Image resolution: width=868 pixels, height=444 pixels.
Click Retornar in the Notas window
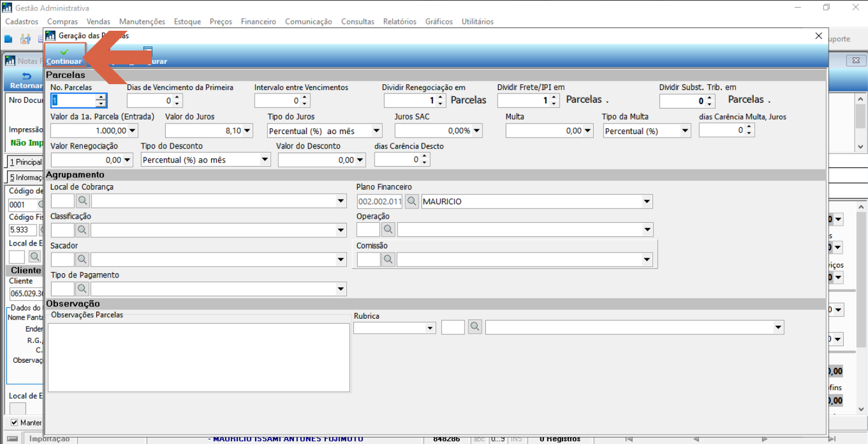[x=27, y=81]
